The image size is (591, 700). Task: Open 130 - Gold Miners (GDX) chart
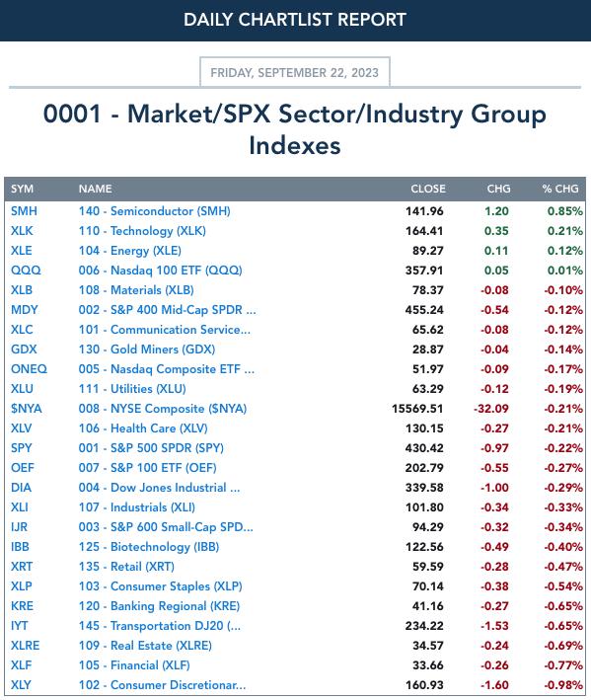point(147,350)
